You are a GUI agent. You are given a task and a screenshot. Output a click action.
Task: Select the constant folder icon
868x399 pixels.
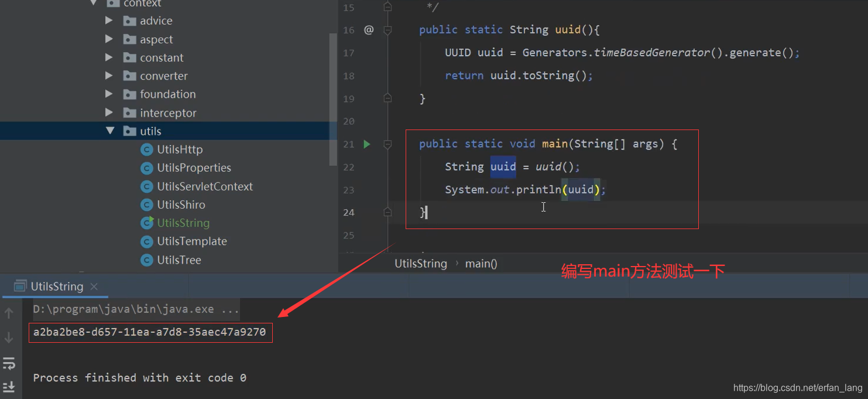(130, 57)
